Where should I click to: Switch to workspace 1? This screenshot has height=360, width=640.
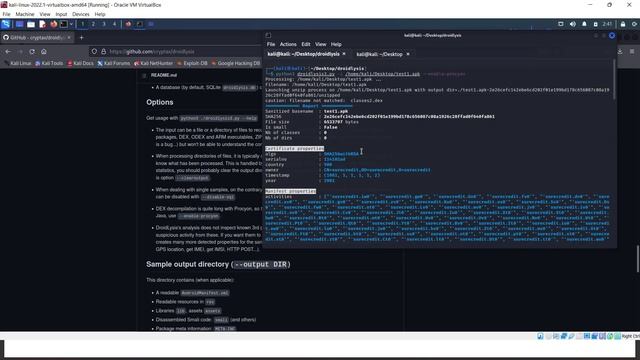point(82,24)
